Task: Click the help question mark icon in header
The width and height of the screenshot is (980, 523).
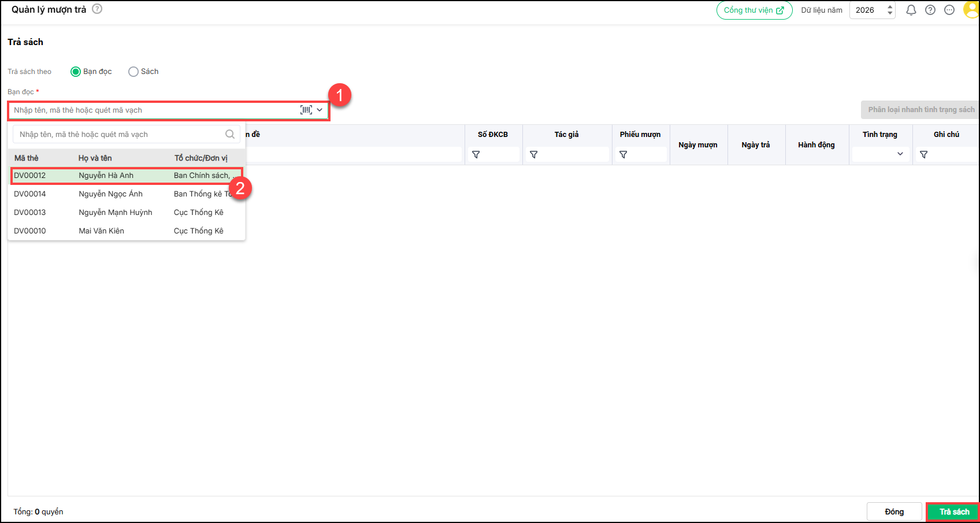Action: [x=930, y=10]
